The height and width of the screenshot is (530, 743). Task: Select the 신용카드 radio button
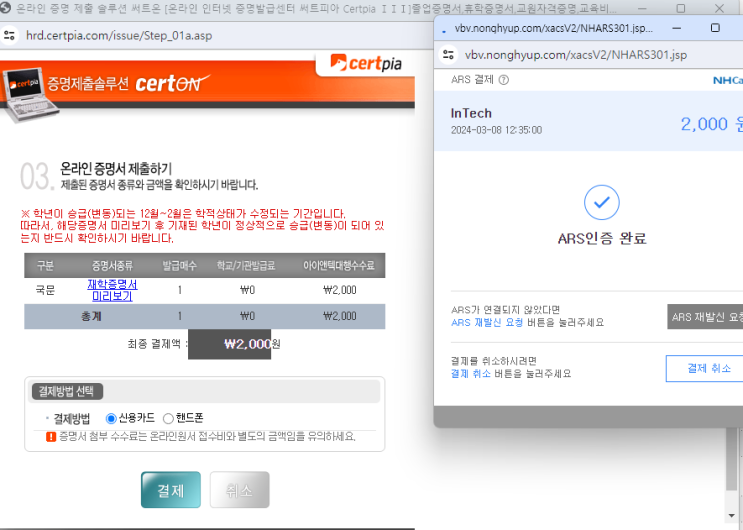point(111,418)
